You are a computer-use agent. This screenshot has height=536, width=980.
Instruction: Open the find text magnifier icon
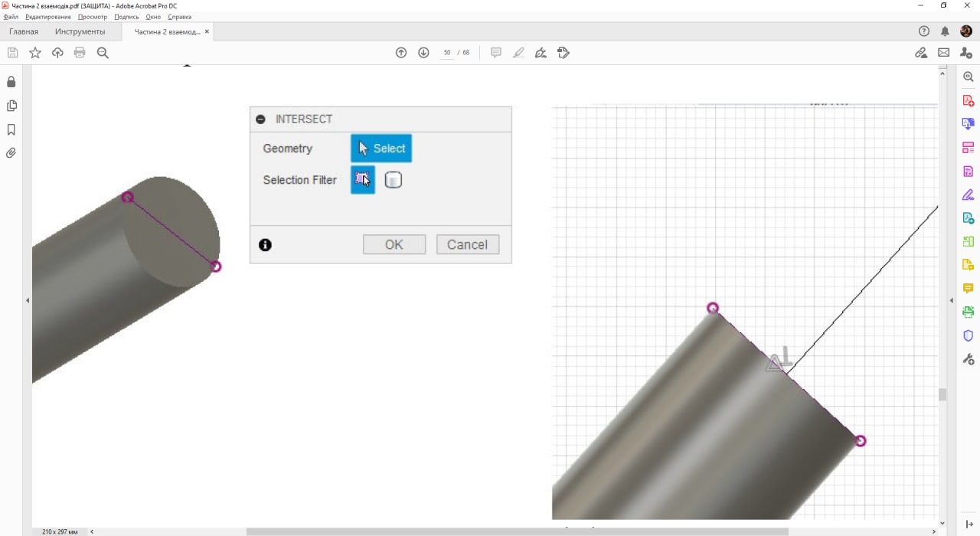[x=103, y=53]
